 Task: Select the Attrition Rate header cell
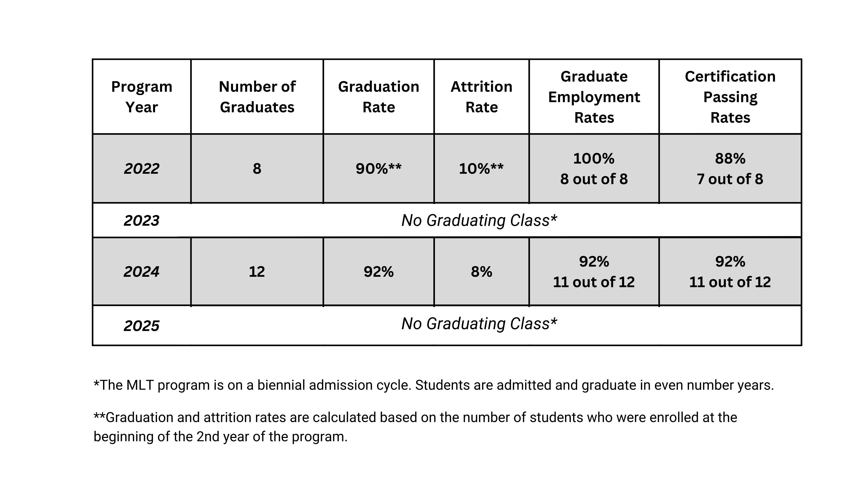click(481, 97)
